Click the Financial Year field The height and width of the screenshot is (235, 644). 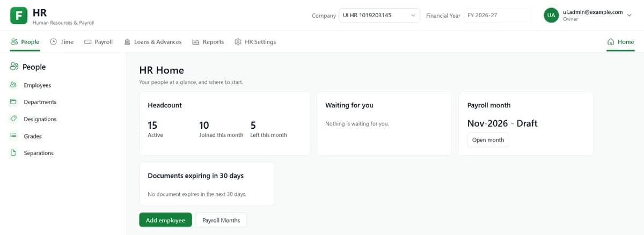tap(497, 15)
